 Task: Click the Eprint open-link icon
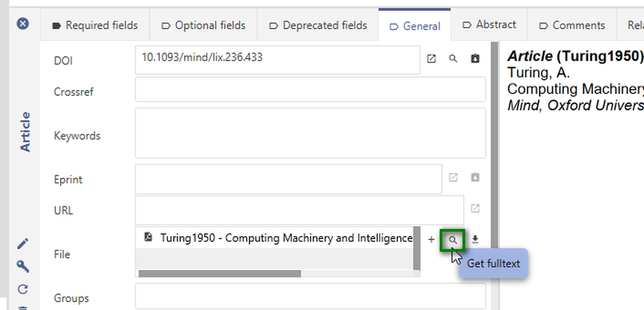453,178
